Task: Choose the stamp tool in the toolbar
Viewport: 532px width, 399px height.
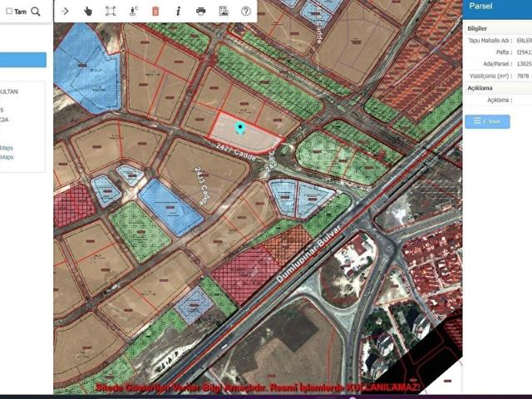Action: tap(133, 11)
